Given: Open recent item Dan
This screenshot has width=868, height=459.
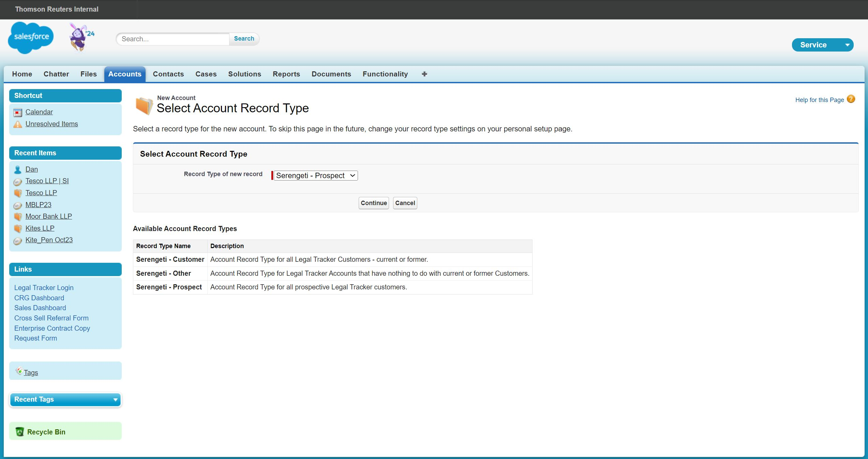Looking at the screenshot, I should coord(32,169).
